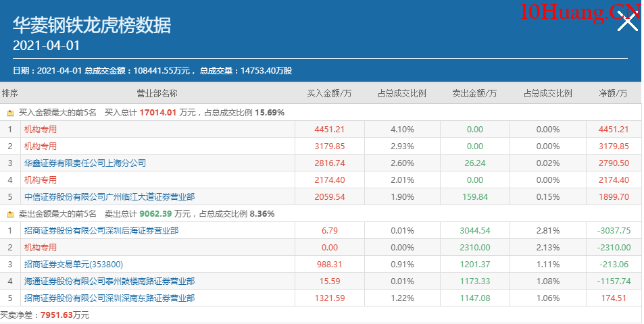Open 海通证券泰州鼓楼南路证券营业部 link
The height and width of the screenshot is (324, 644).
[x=109, y=281]
